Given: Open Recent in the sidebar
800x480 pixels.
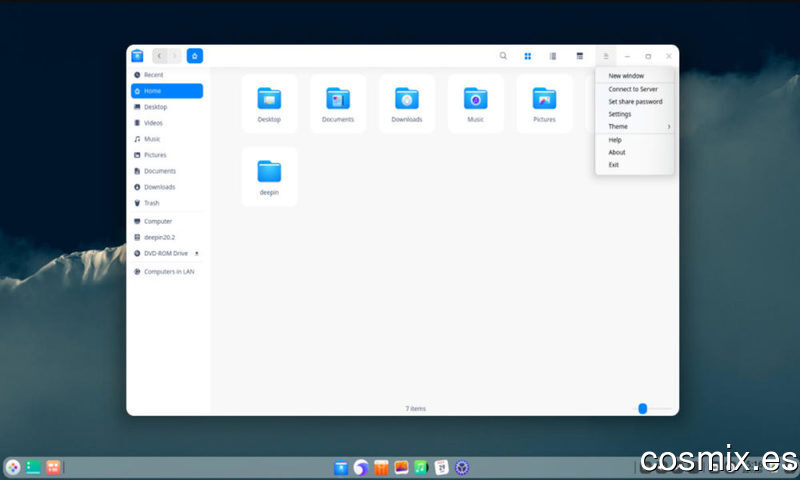Looking at the screenshot, I should (x=167, y=75).
